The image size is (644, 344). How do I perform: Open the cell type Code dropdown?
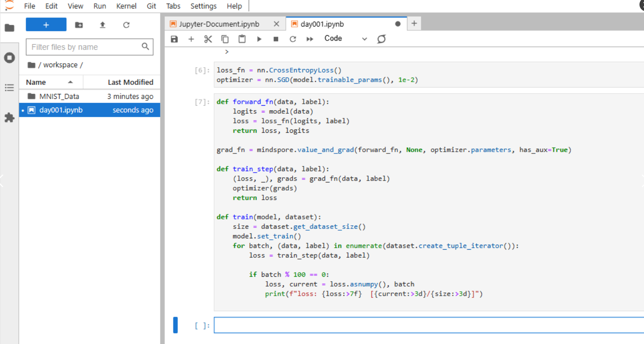[345, 39]
